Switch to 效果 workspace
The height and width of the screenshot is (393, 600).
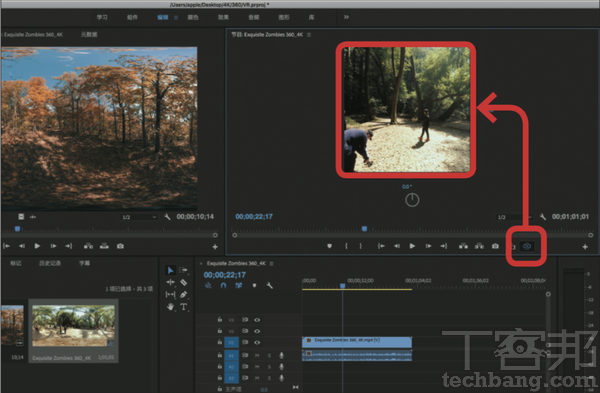point(223,17)
